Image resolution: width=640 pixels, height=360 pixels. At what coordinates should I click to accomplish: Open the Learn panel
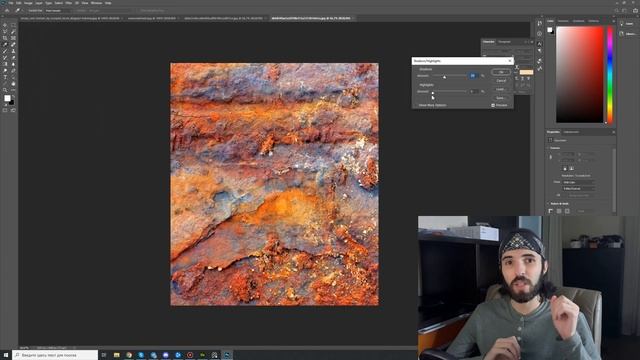pyautogui.click(x=628, y=24)
